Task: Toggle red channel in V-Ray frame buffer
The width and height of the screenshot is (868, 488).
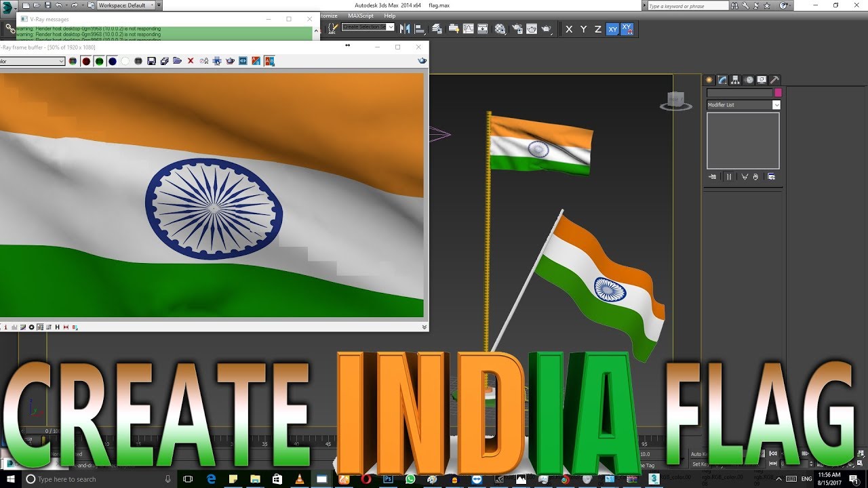Action: point(86,61)
